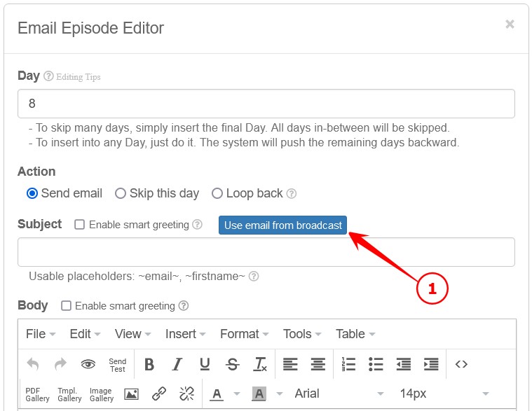This screenshot has width=532, height=411.
Task: Click the Bold formatting icon
Action: (149, 364)
